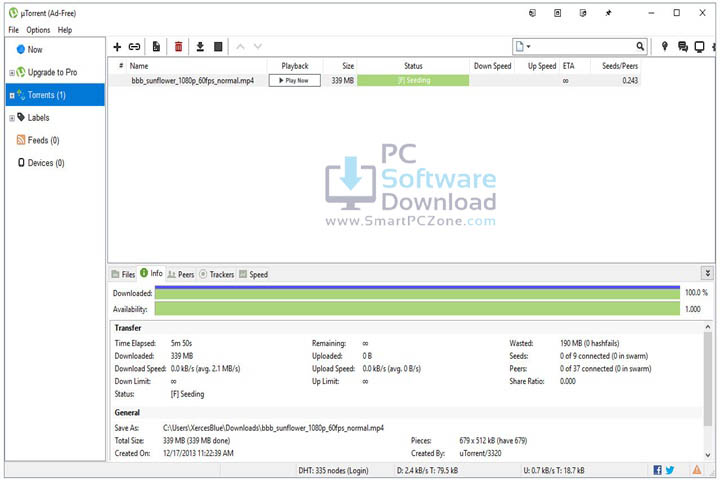Click the green Seeding status bar
Image resolution: width=720 pixels, height=480 pixels.
[x=413, y=80]
